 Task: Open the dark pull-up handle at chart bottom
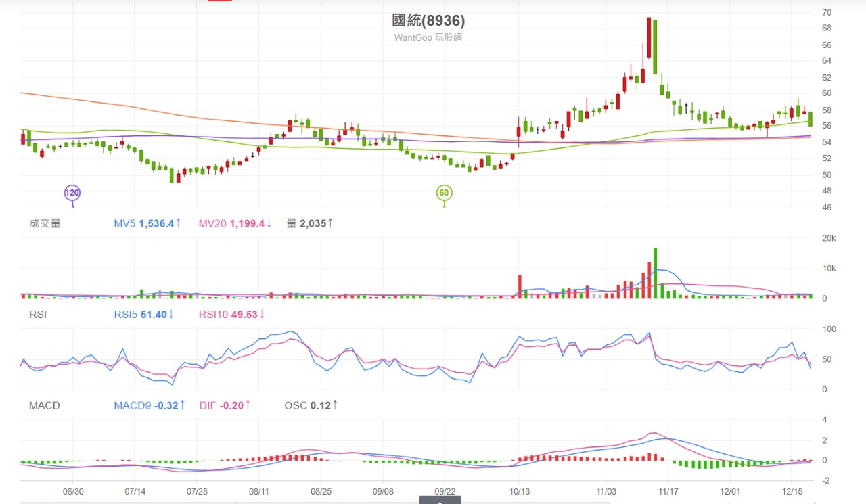(440, 500)
